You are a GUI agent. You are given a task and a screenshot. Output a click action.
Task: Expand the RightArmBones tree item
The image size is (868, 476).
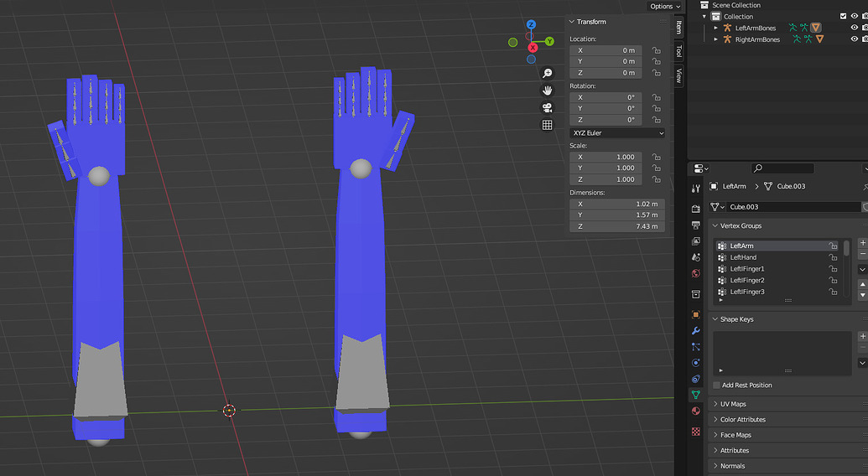[x=715, y=39]
